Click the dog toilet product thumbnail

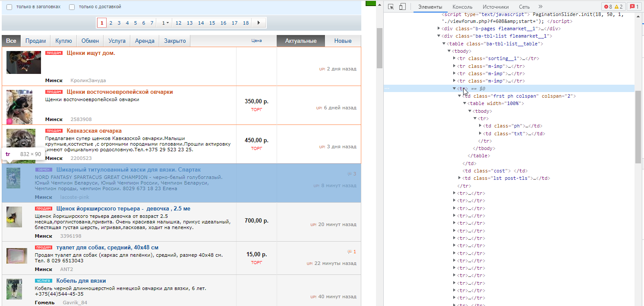[17, 255]
